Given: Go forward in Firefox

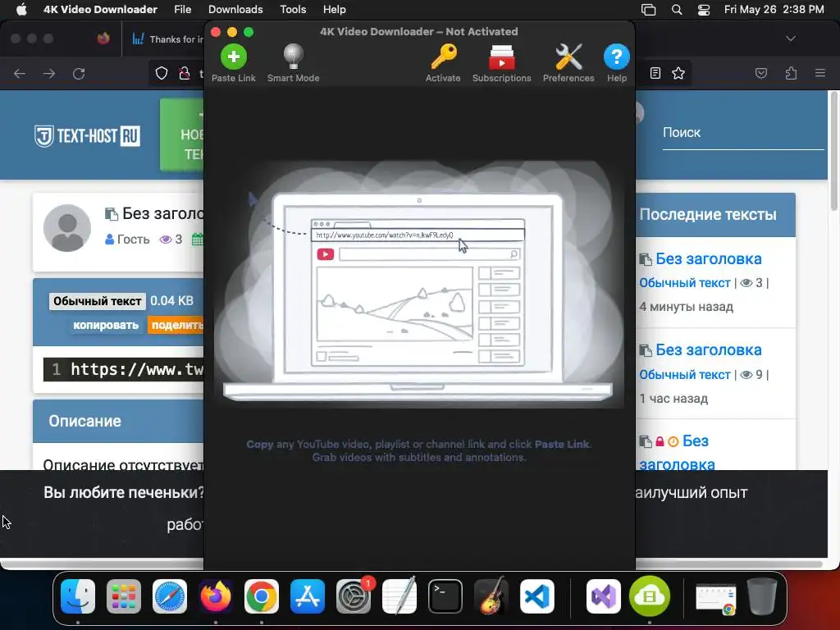Looking at the screenshot, I should 49,73.
